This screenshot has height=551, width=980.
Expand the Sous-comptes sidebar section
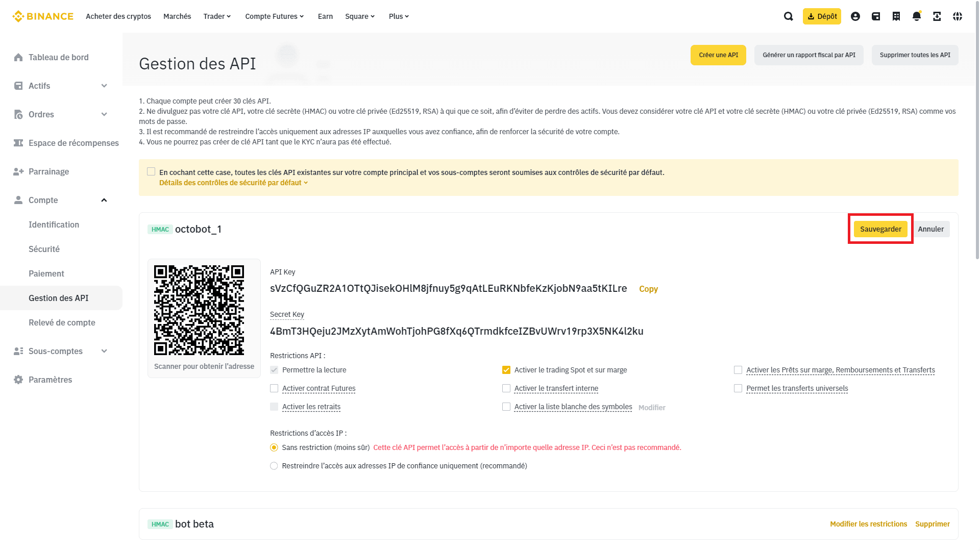[x=104, y=351]
